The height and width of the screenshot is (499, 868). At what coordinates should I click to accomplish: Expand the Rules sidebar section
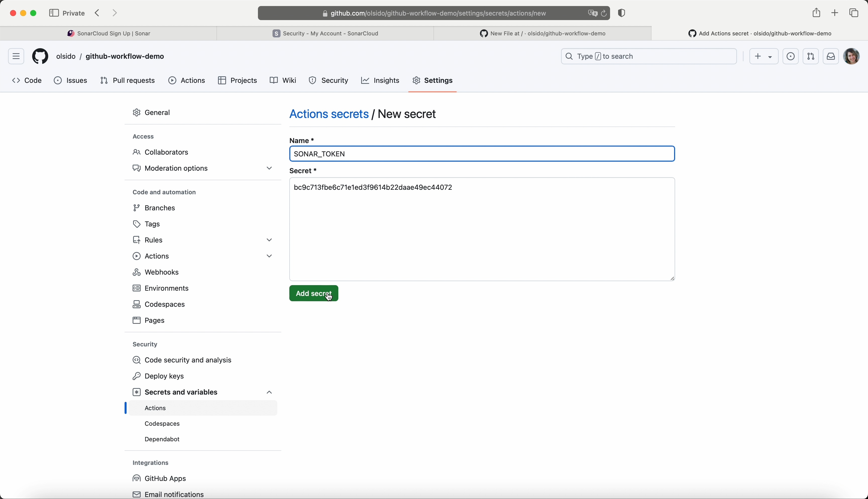269,240
